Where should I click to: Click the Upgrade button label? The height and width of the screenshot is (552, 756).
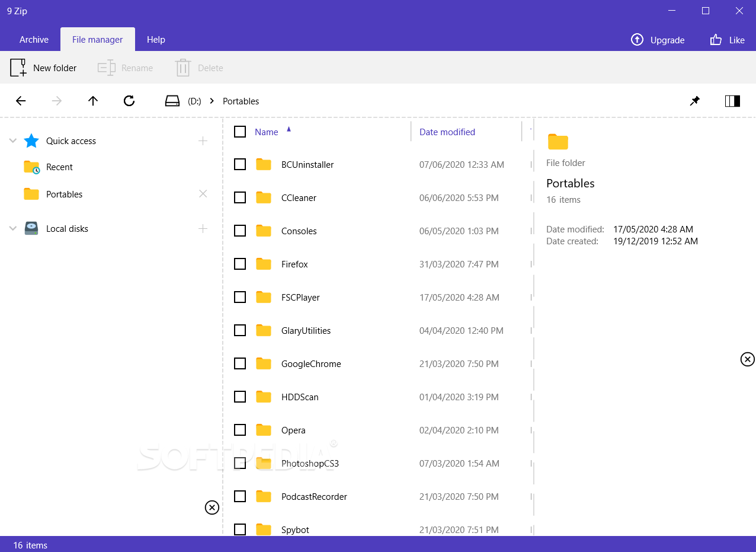[x=667, y=40]
